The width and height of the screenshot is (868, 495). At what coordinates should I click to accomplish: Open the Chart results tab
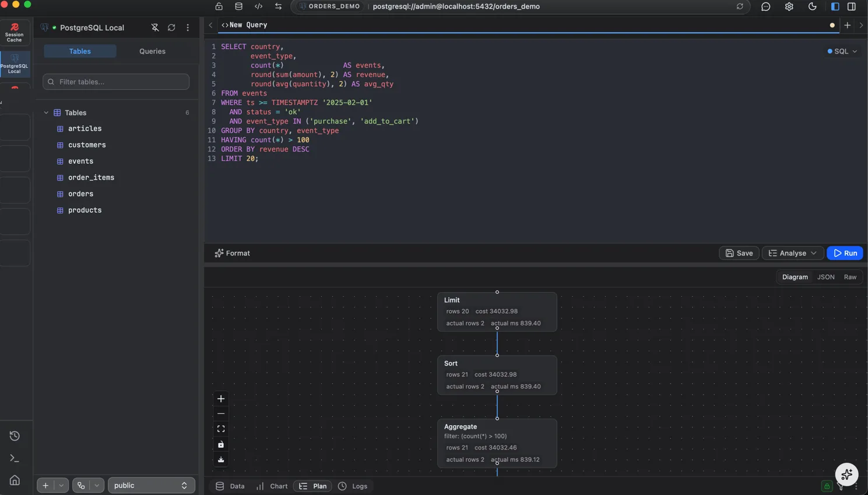(272, 486)
